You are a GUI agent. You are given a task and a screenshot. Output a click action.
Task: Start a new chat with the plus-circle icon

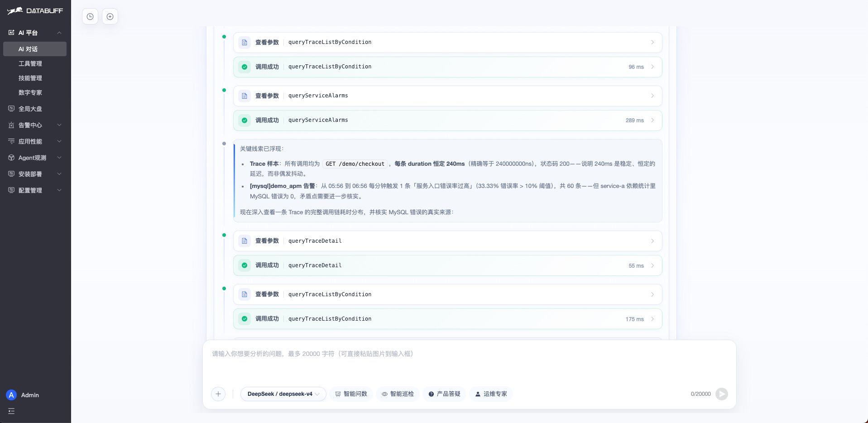click(110, 17)
